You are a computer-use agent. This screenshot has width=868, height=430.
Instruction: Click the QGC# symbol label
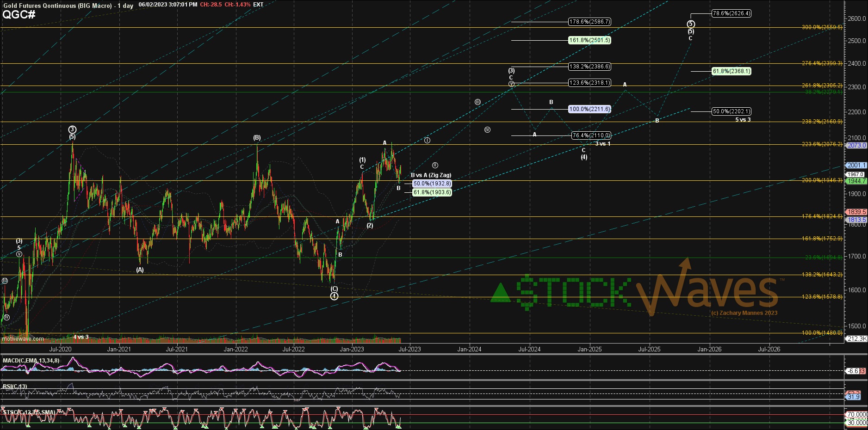[x=19, y=14]
